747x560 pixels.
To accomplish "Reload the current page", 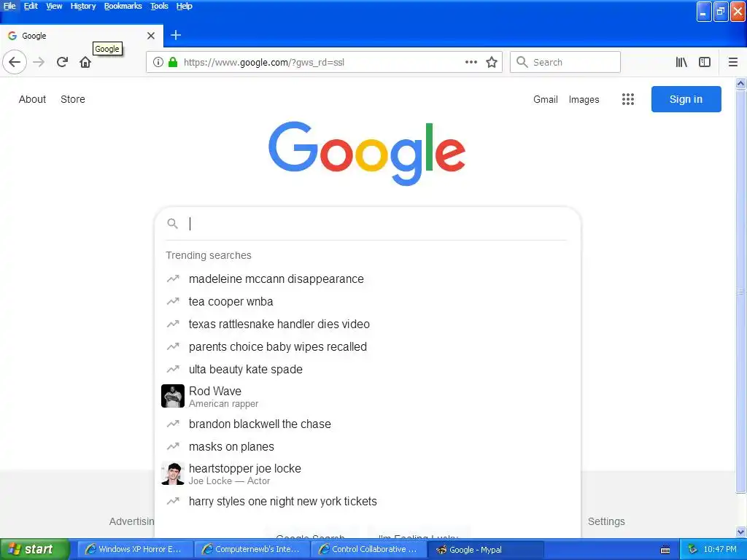I will [62, 62].
